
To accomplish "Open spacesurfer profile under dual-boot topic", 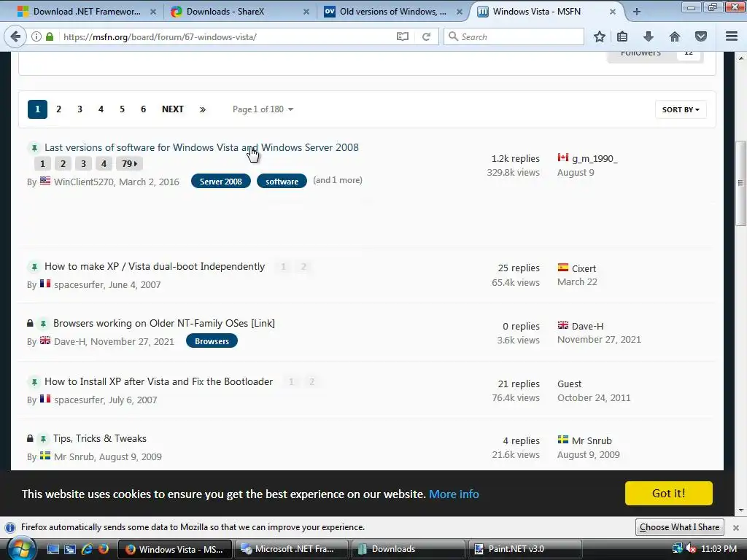I will (x=79, y=285).
